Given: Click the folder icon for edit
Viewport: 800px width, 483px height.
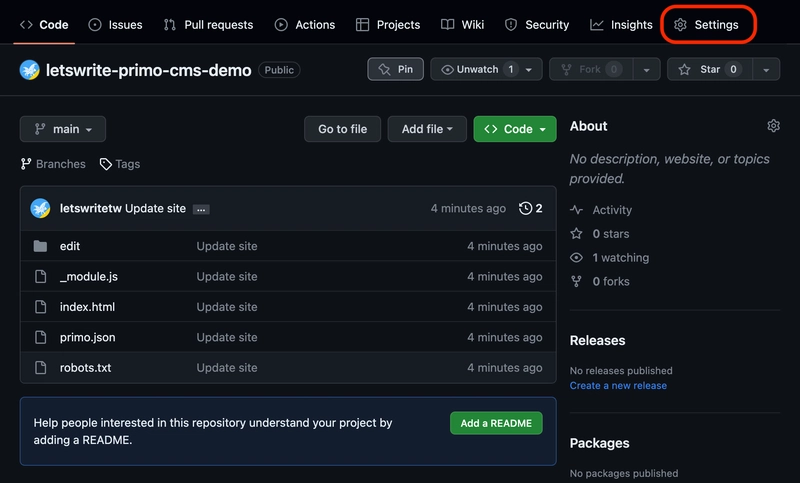Looking at the screenshot, I should pyautogui.click(x=40, y=246).
